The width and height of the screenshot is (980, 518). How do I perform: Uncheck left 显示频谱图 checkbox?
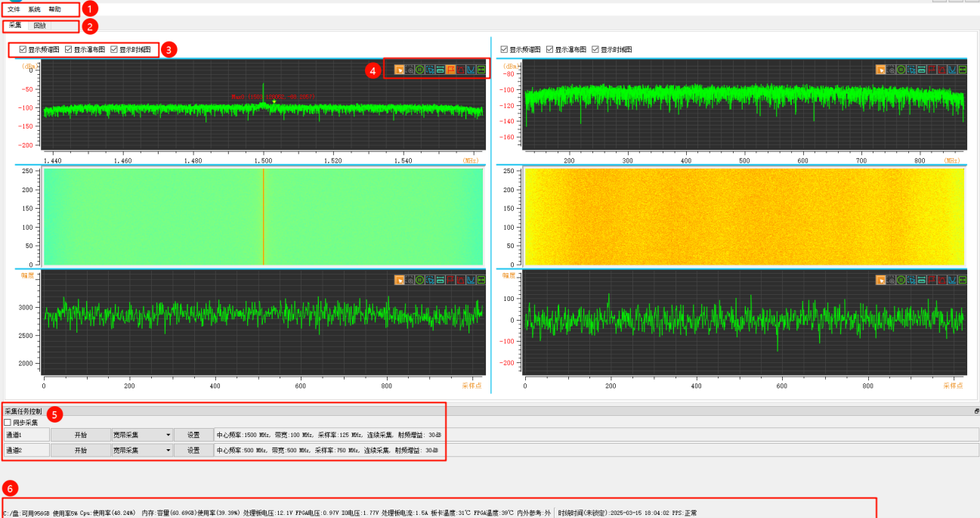[23, 50]
